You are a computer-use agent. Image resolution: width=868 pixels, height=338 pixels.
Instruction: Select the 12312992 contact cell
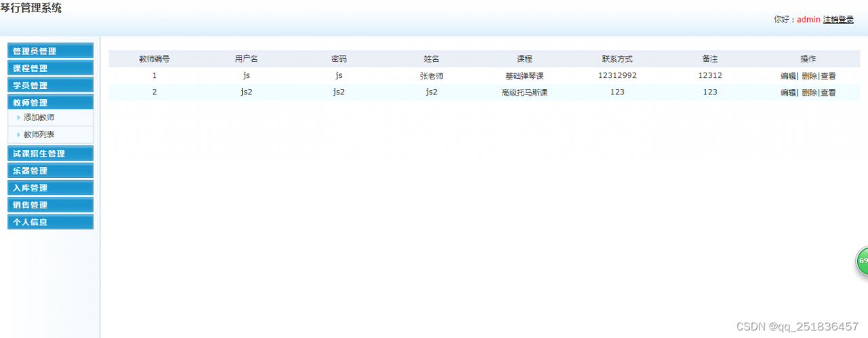click(617, 75)
